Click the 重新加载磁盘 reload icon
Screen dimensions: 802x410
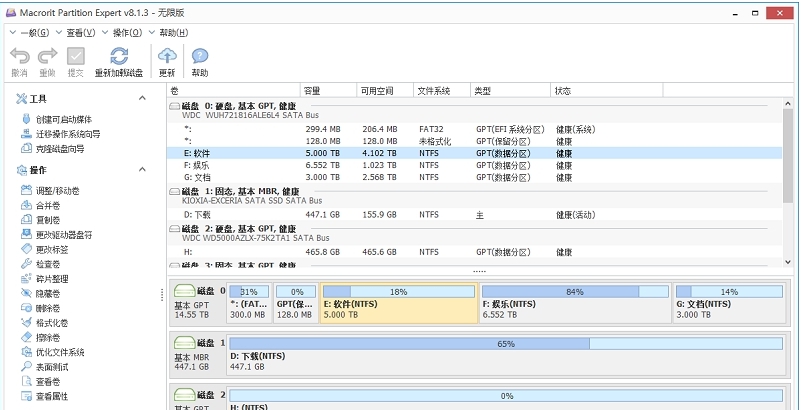click(x=118, y=57)
